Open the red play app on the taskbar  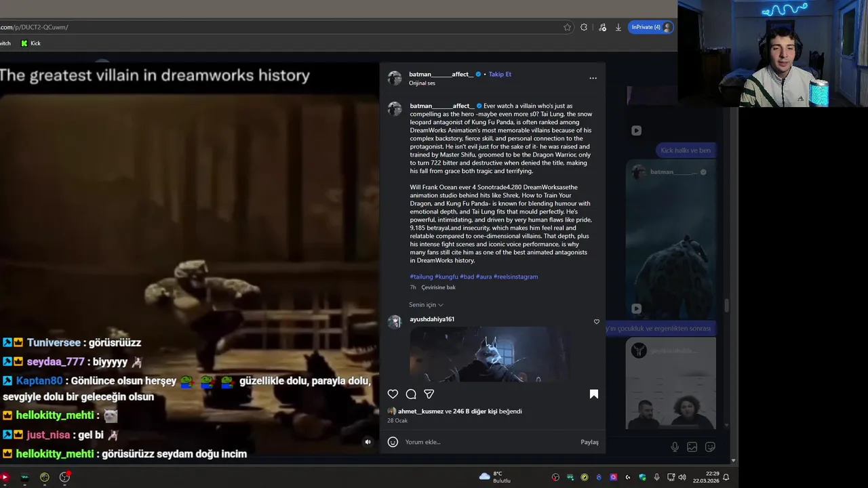click(4, 477)
